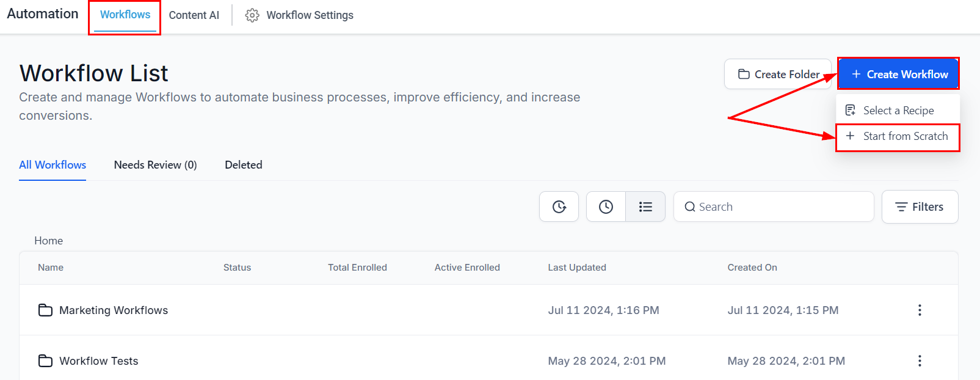Switch to the Workflows tab
Viewport: 980px width, 380px height.
[125, 15]
